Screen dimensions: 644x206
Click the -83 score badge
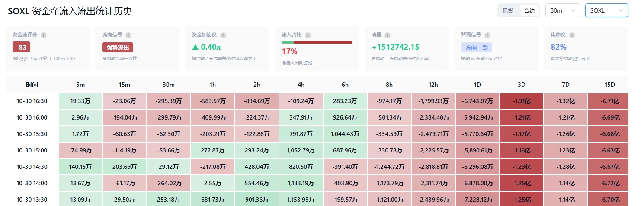coord(21,47)
